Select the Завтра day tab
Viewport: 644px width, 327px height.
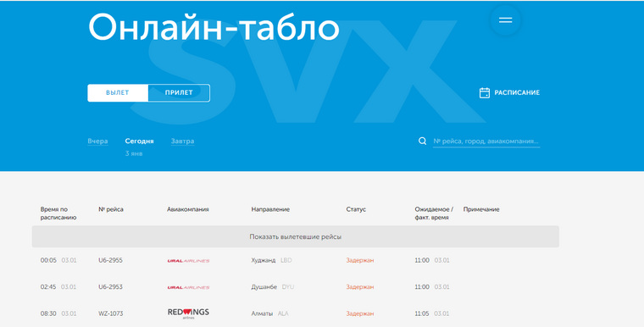(183, 141)
